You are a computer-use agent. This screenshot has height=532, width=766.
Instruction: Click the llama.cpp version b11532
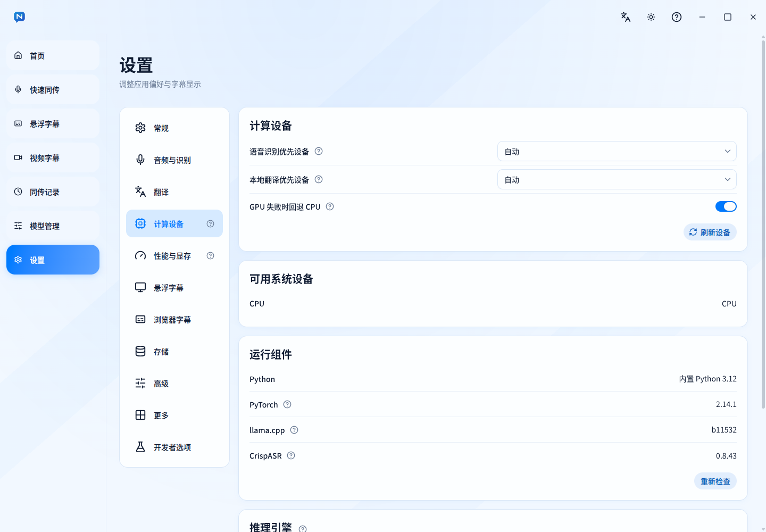coord(724,430)
